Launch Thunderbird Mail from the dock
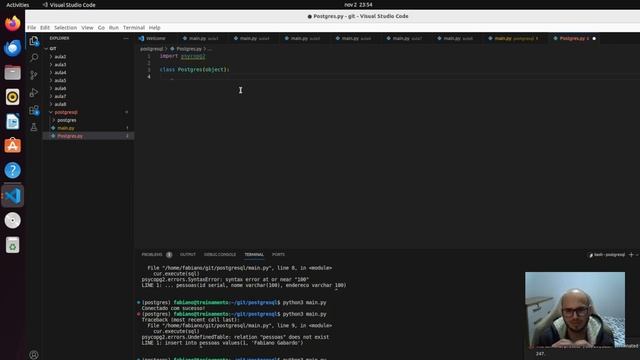The image size is (640, 360). (x=13, y=48)
